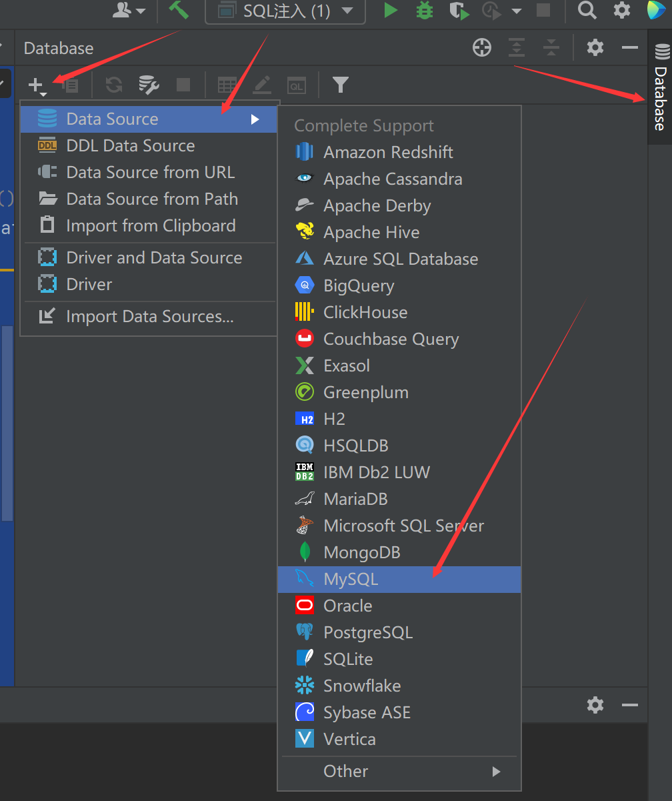Image resolution: width=672 pixels, height=801 pixels.
Task: Choose SQLite data source
Action: coord(399,660)
